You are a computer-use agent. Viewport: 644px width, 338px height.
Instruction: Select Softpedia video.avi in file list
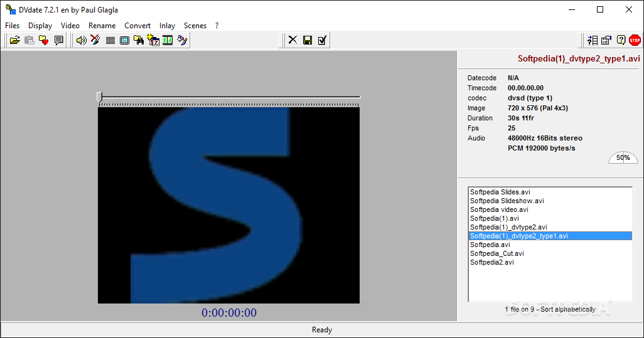click(x=550, y=209)
